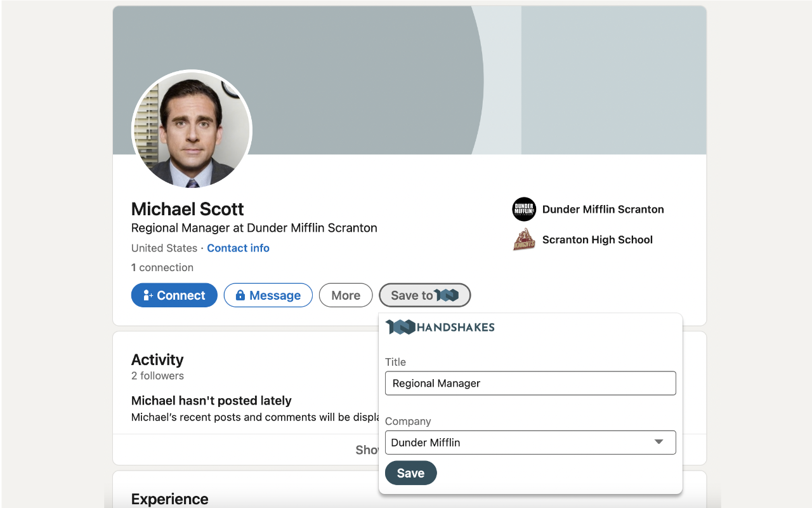This screenshot has width=812, height=508.
Task: Open the Contact info link
Action: (238, 248)
